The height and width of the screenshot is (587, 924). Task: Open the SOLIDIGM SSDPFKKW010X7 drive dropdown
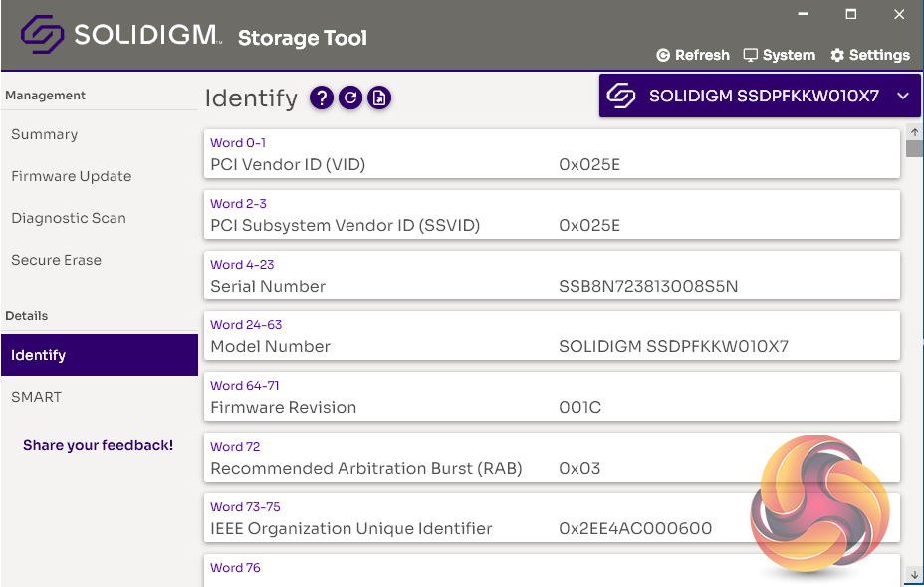(763, 97)
